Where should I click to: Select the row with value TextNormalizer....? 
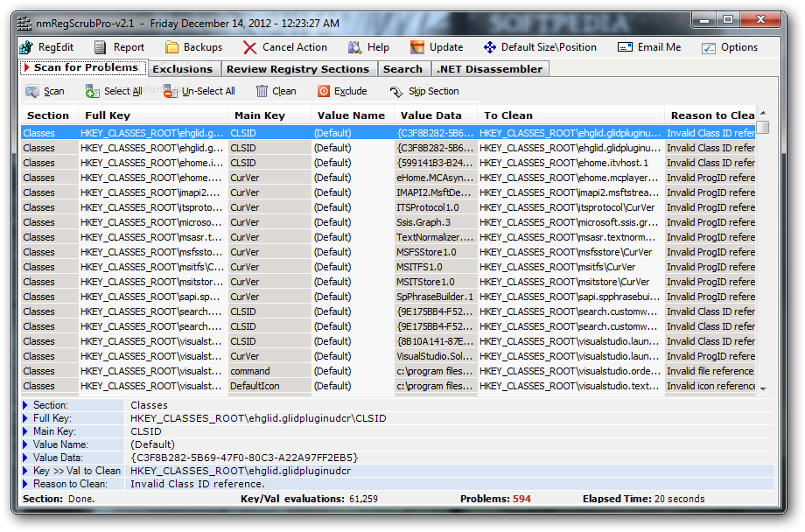click(388, 237)
